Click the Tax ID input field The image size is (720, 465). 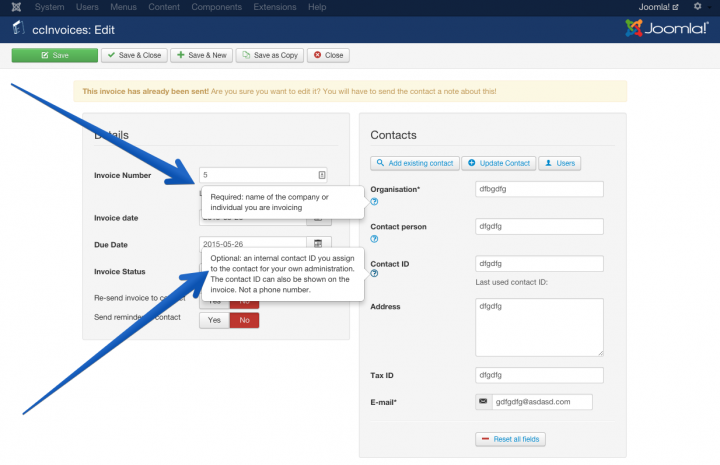(x=539, y=375)
